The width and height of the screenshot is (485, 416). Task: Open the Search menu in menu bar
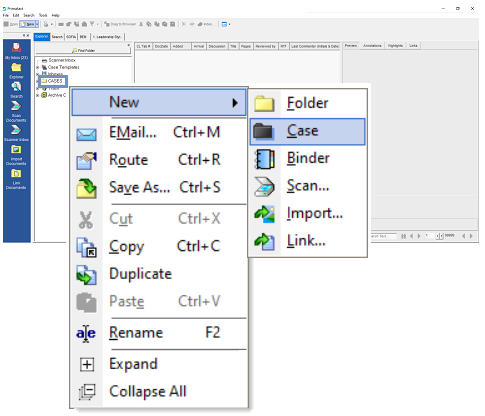point(29,15)
